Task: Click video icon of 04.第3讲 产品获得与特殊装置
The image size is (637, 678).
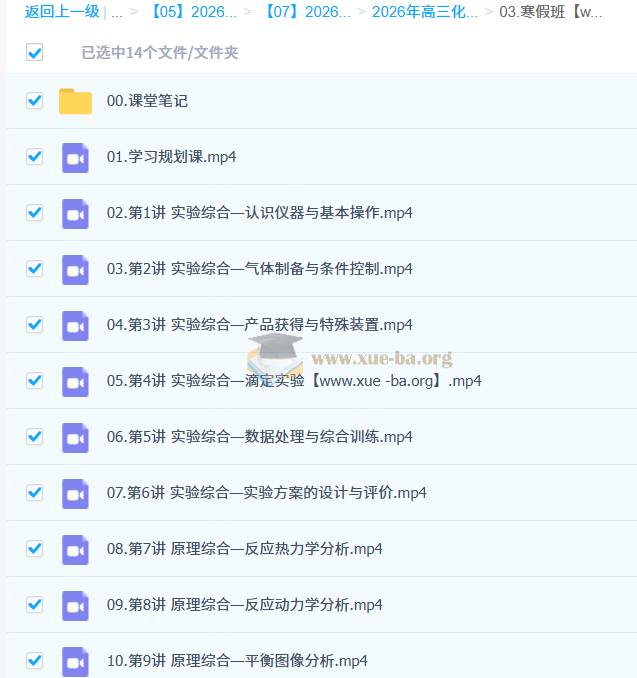Action: point(75,325)
